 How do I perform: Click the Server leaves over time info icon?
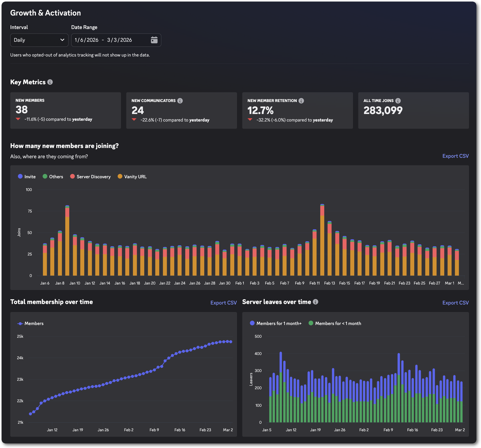pyautogui.click(x=315, y=302)
